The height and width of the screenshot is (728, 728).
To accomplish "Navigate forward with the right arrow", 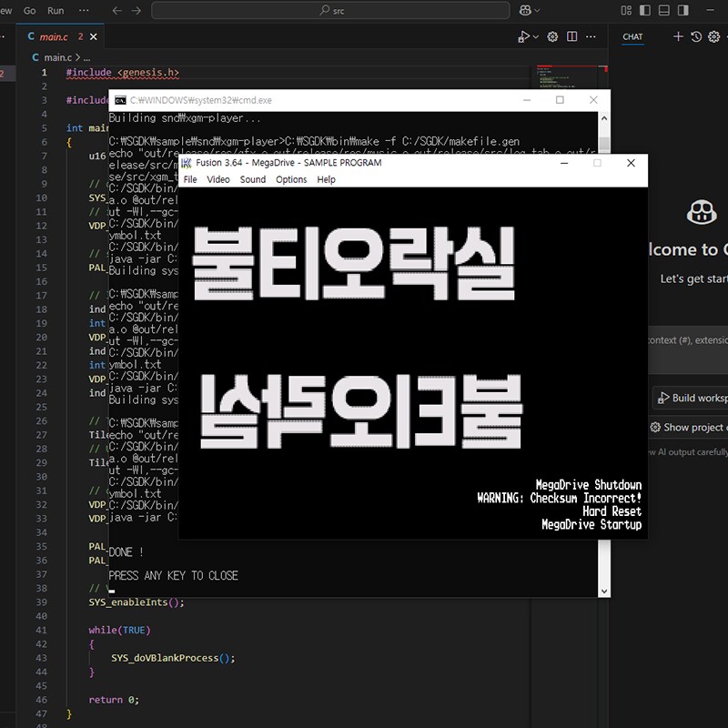I will click(x=136, y=10).
